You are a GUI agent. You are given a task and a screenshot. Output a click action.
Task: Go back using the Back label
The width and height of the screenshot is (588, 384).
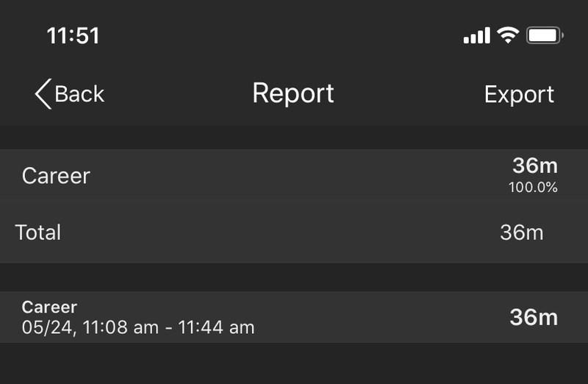(79, 94)
